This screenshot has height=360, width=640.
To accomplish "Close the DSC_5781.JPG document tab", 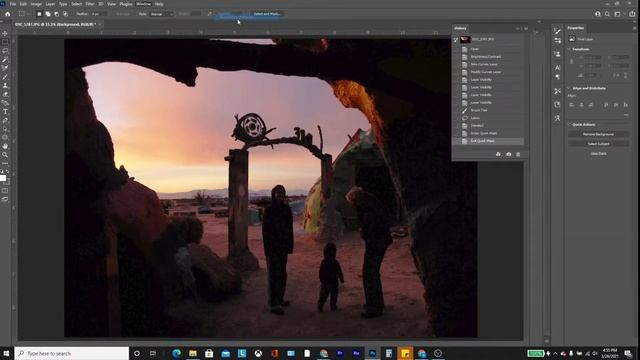I will pyautogui.click(x=100, y=24).
